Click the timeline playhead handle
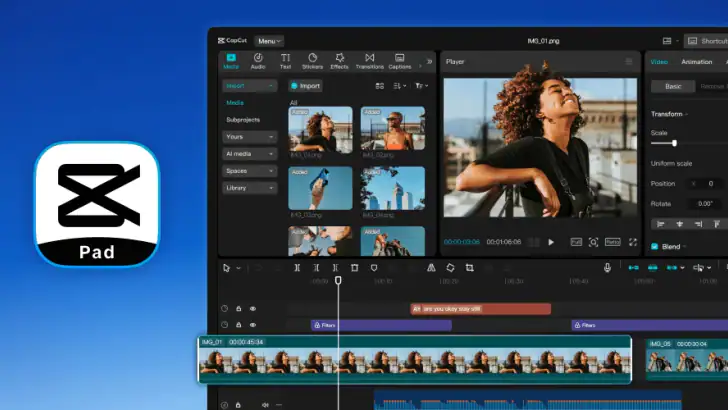Screen dimensions: 728x410 (338, 280)
